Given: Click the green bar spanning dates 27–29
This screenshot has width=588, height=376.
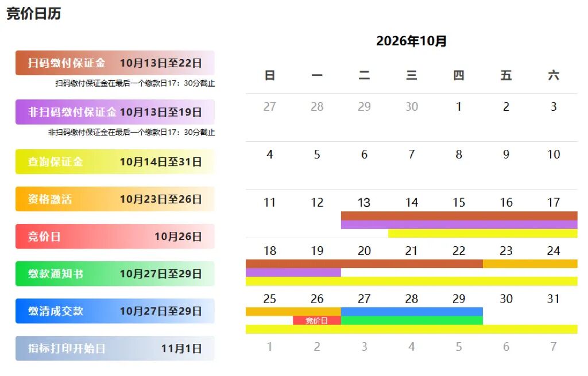Looking at the screenshot, I should [x=412, y=320].
